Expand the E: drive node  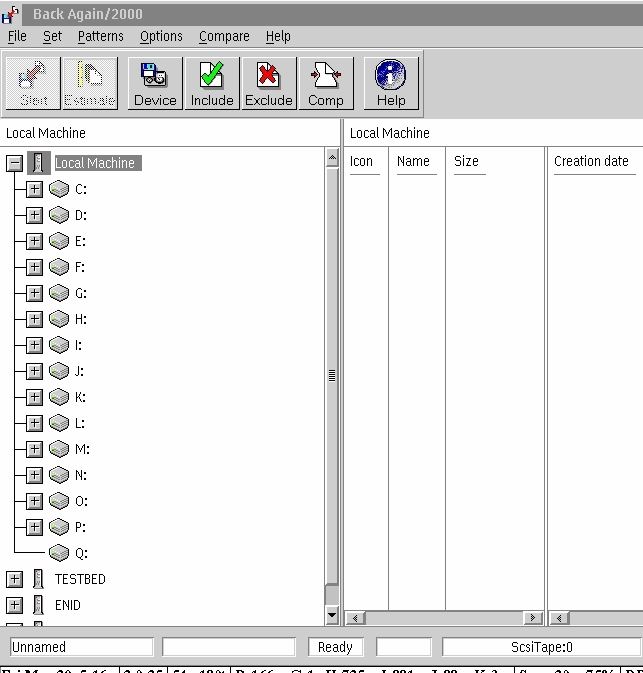[34, 241]
